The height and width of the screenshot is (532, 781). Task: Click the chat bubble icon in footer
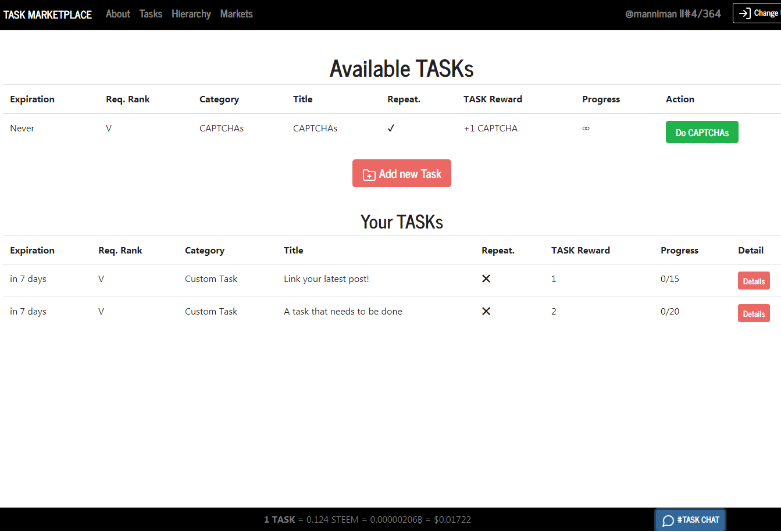coord(668,520)
